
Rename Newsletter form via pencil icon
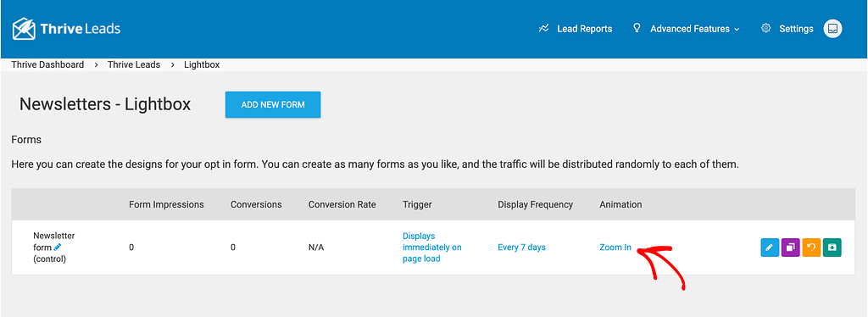click(x=58, y=247)
